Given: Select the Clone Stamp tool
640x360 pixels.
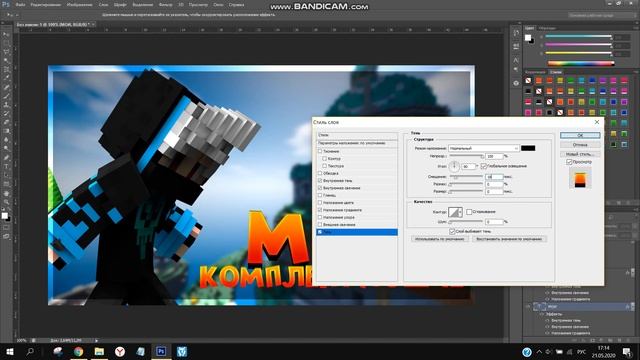Looking at the screenshot, I should point(6,105).
